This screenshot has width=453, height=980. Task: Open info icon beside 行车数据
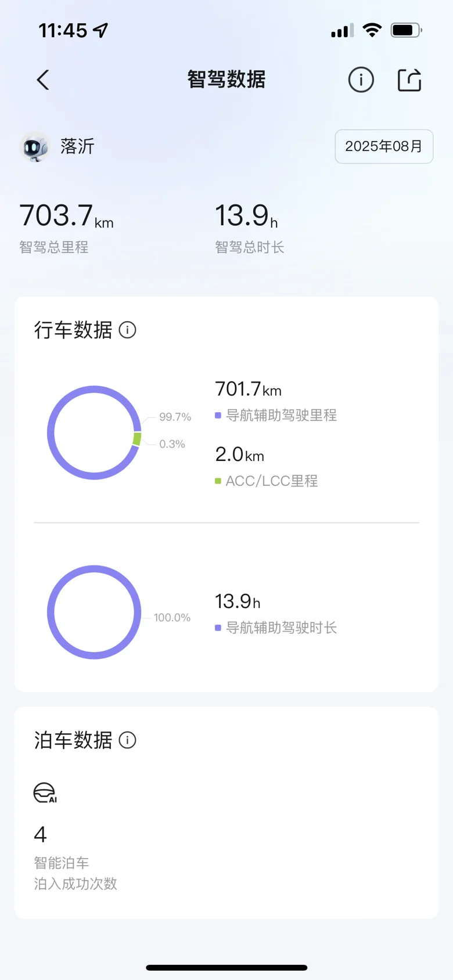127,330
